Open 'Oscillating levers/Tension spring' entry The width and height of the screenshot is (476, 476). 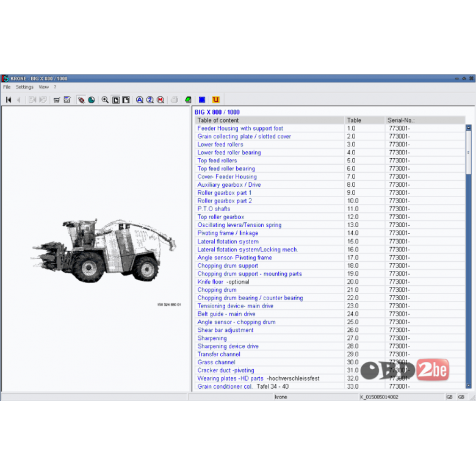tap(239, 225)
